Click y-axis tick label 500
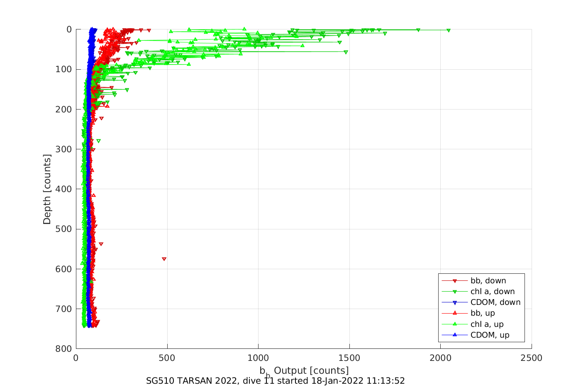Screen dimensions: 588x392 63,229
